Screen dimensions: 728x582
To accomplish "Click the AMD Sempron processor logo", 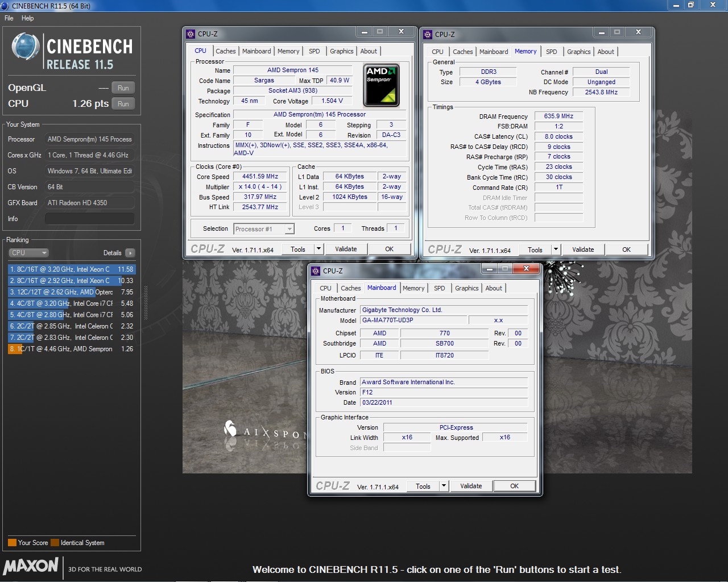I will pyautogui.click(x=381, y=85).
